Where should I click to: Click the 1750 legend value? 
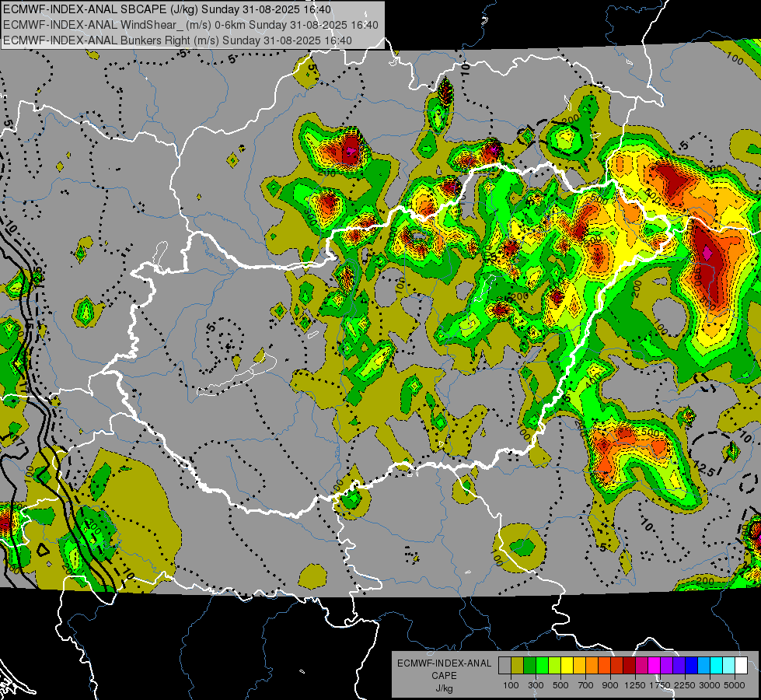660,685
